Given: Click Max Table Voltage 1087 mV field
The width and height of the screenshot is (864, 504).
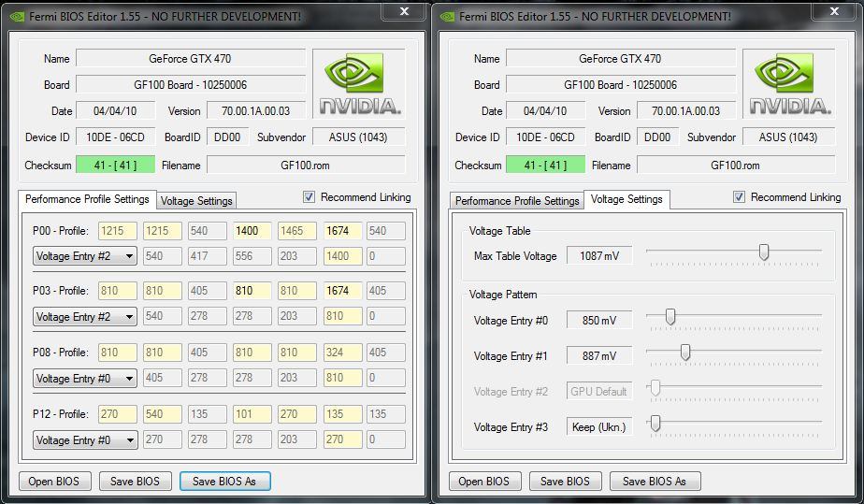Looking at the screenshot, I should coord(599,255).
